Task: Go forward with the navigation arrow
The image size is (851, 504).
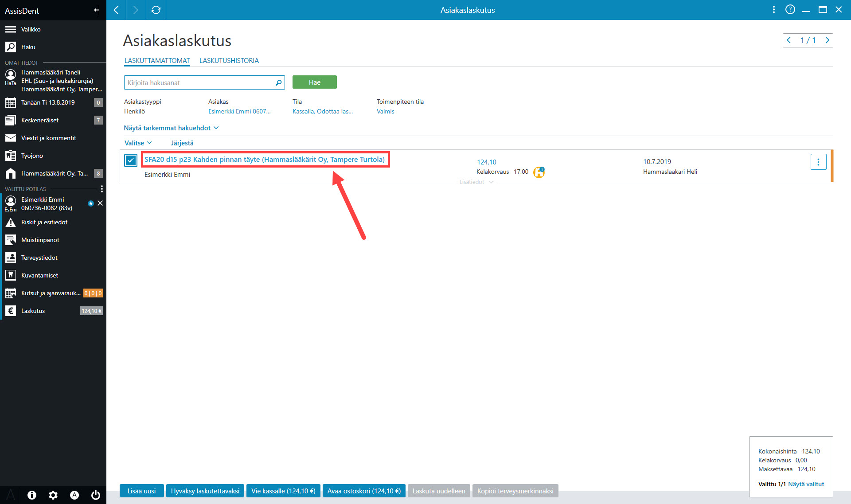Action: (136, 10)
